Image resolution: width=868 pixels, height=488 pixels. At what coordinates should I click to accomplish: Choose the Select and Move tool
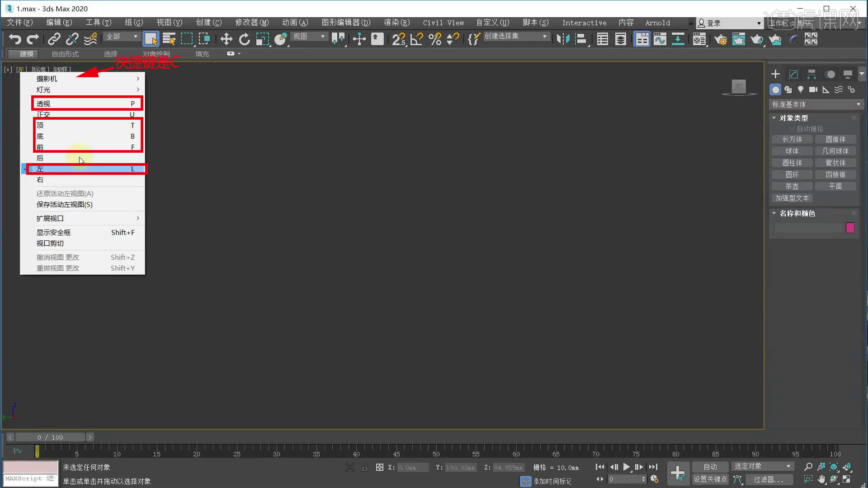(226, 39)
